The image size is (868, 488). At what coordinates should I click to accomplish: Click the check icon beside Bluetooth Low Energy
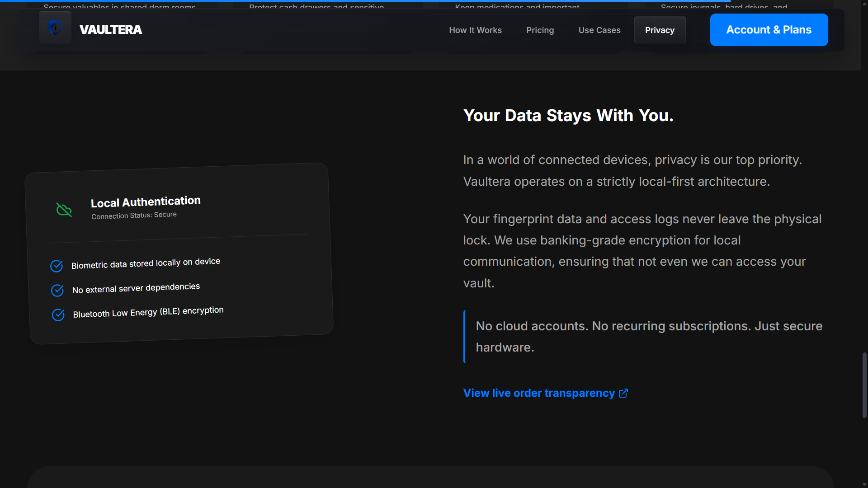pos(58,314)
